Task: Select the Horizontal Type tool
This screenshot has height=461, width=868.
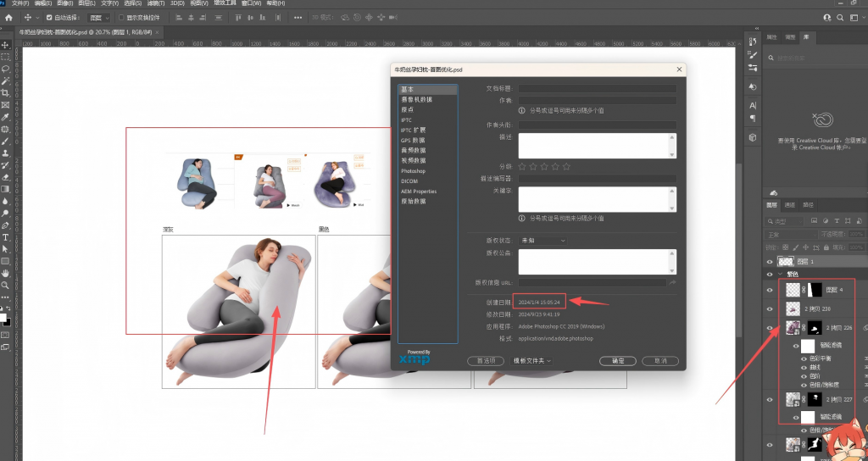Action: click(6, 237)
